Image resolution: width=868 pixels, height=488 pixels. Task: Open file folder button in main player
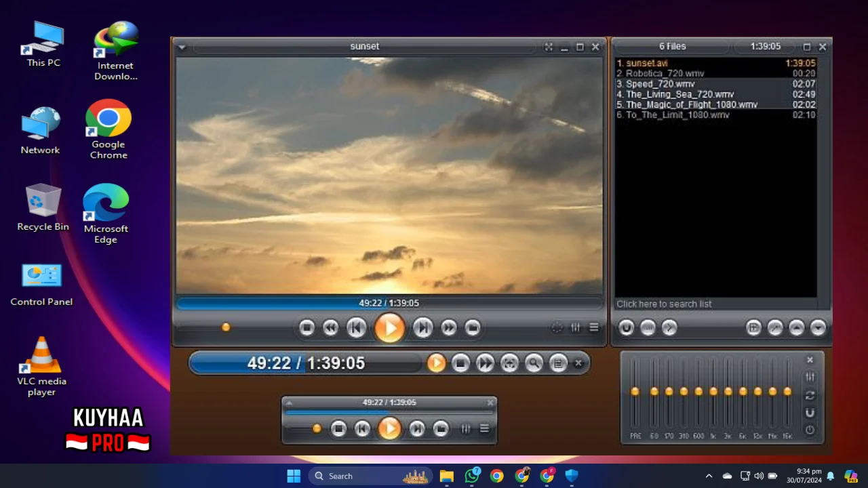473,328
